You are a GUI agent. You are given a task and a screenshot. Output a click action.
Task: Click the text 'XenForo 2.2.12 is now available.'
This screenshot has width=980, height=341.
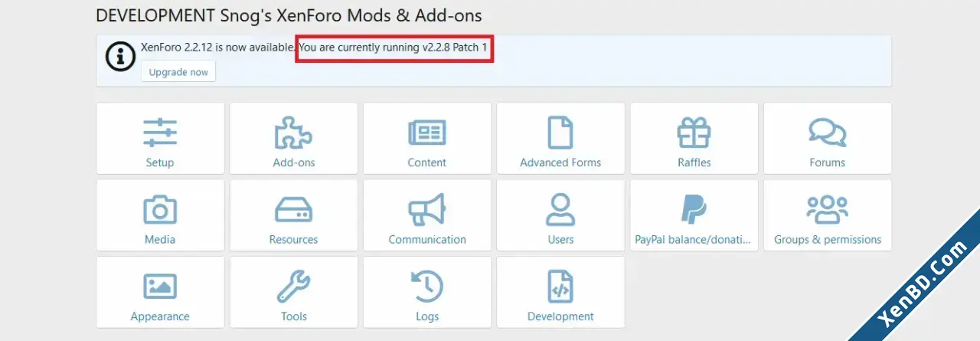pyautogui.click(x=218, y=48)
